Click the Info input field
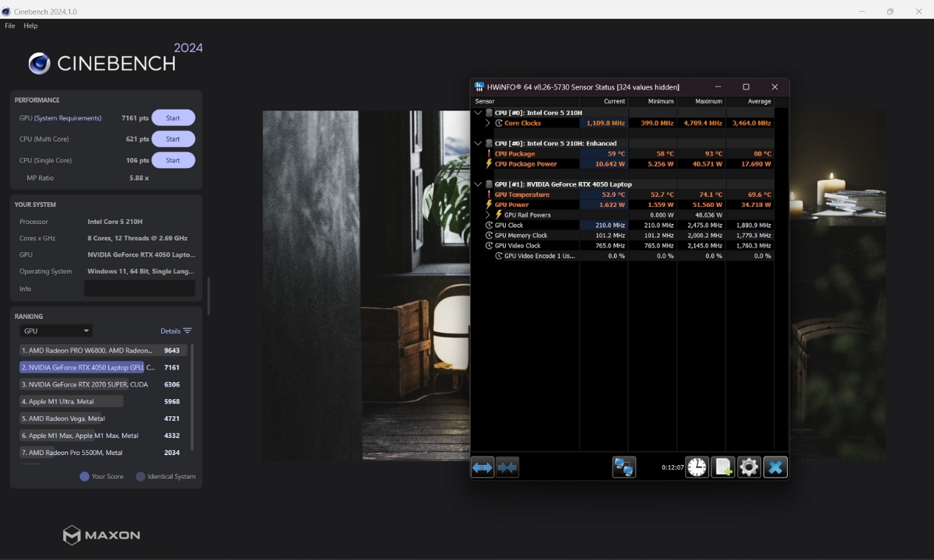Screen dimensions: 934x560 [x=139, y=289]
